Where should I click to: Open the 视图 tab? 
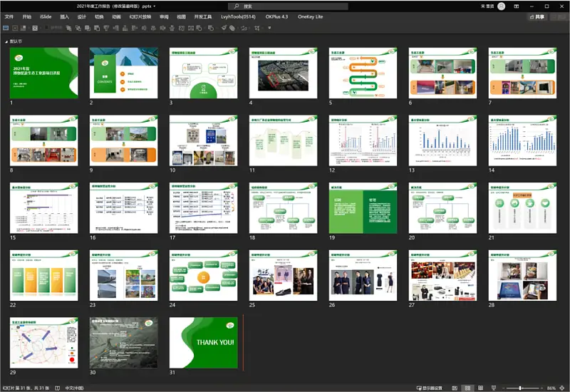182,16
